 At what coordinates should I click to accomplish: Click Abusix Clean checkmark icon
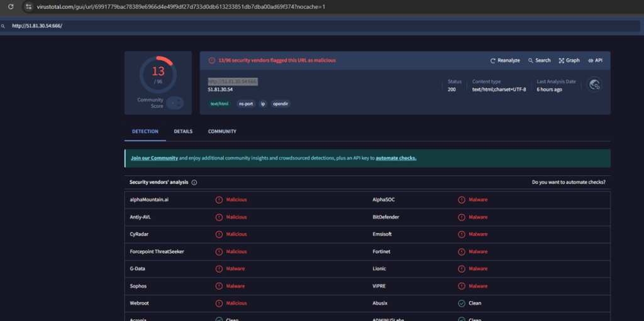pos(462,303)
